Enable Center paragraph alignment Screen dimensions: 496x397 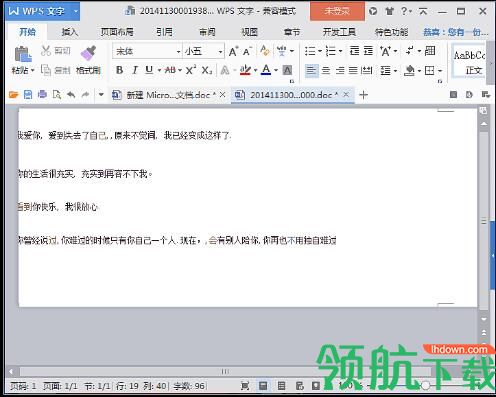coord(326,70)
